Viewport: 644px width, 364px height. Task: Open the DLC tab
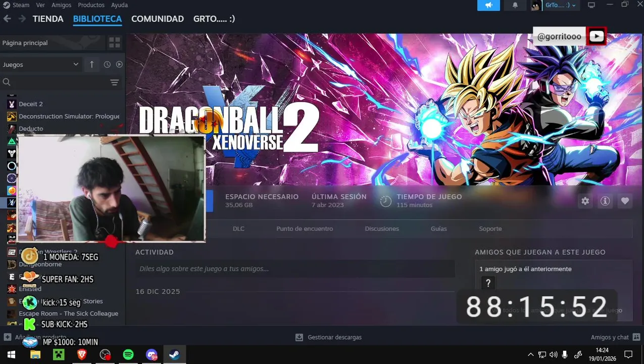[x=238, y=229]
